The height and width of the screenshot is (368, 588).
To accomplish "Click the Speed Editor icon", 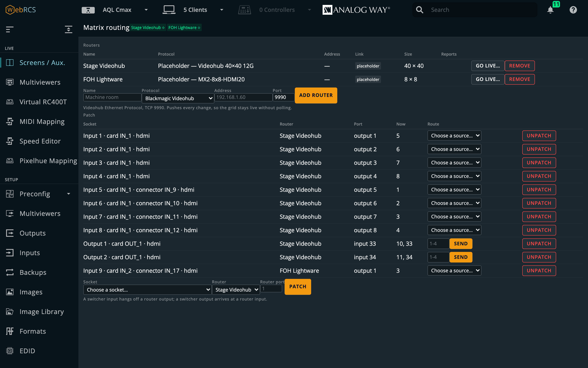I will coord(10,141).
